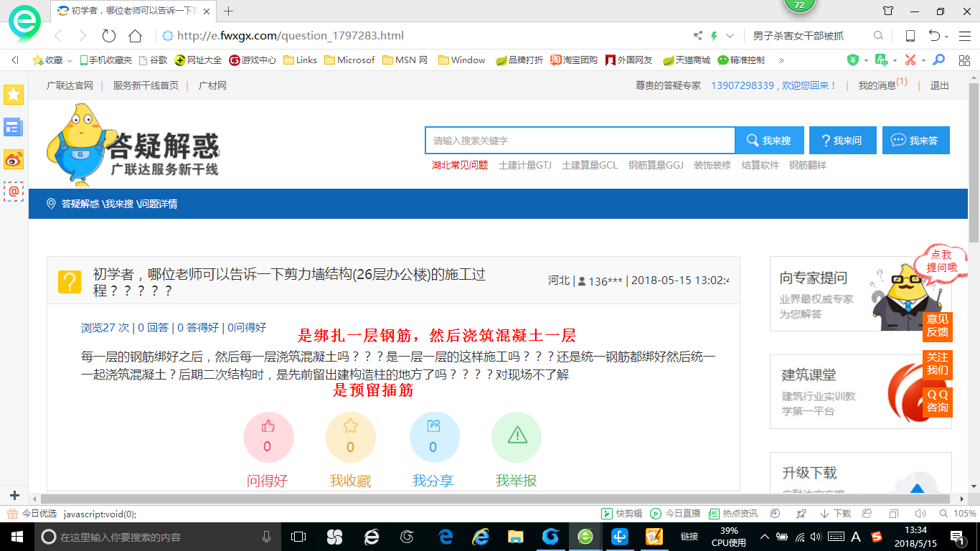980x551 pixels.
Task: Open a new tab with plus button
Action: coord(229,11)
